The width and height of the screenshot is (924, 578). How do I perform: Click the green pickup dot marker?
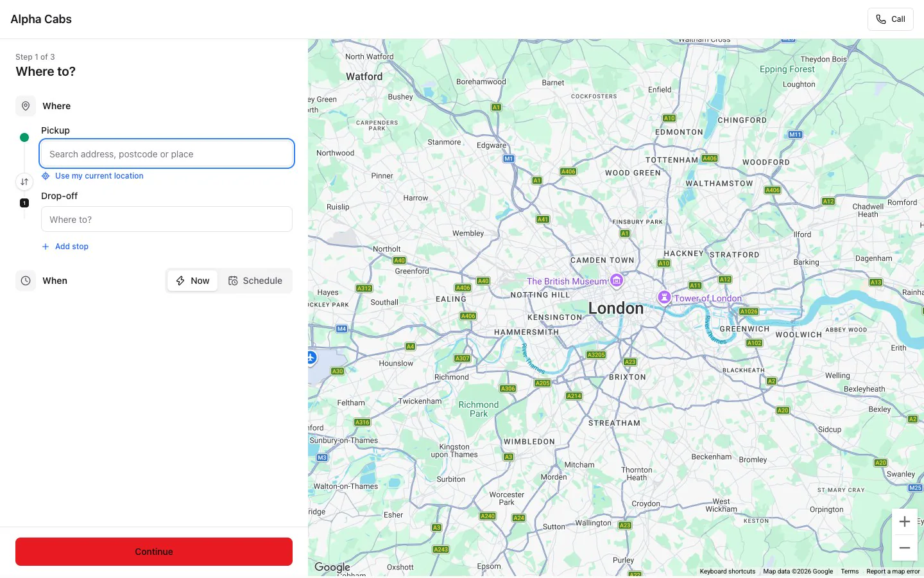[24, 137]
